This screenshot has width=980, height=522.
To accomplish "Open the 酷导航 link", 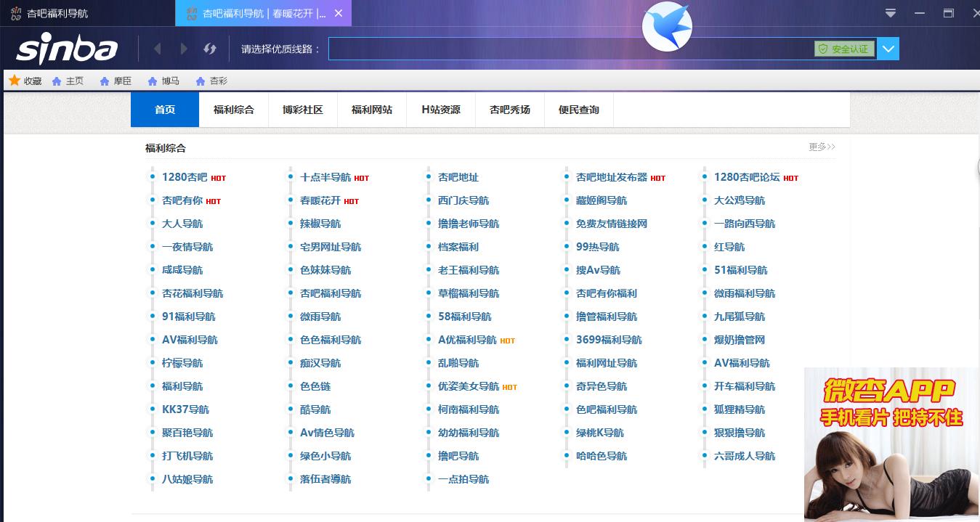I will [x=315, y=409].
